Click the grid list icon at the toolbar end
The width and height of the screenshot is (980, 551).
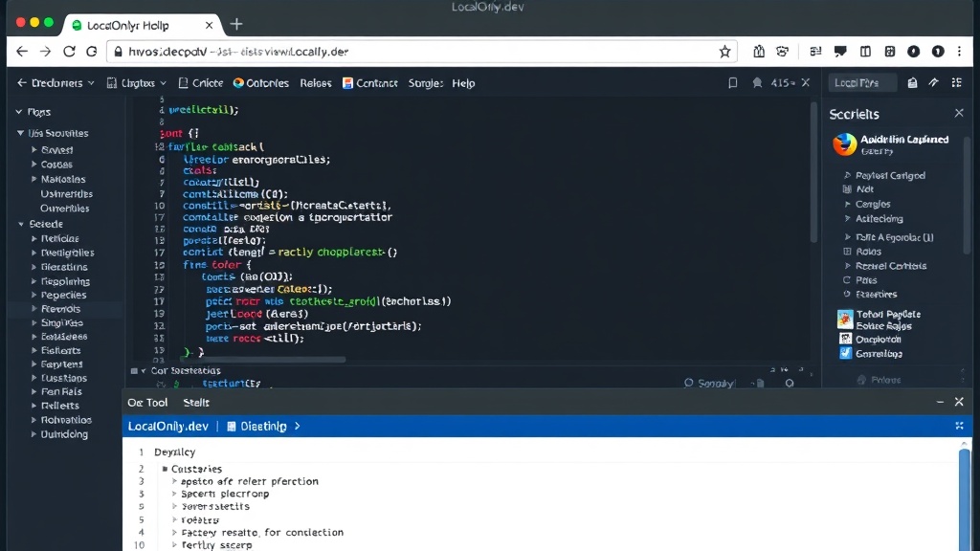[x=956, y=83]
